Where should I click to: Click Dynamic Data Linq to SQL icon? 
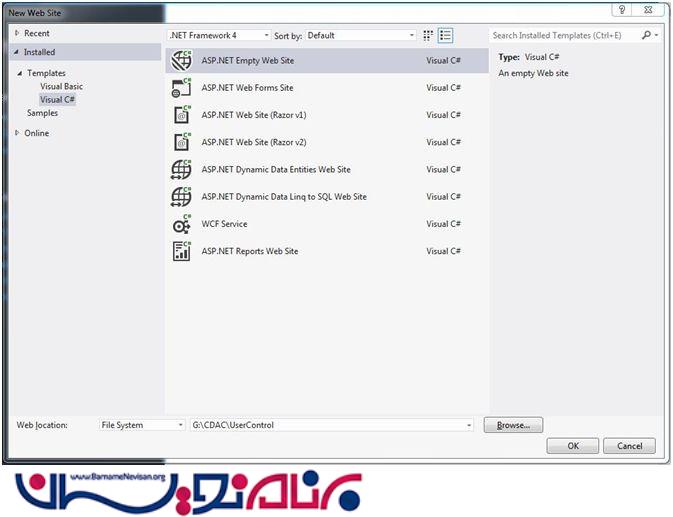pyautogui.click(x=181, y=197)
